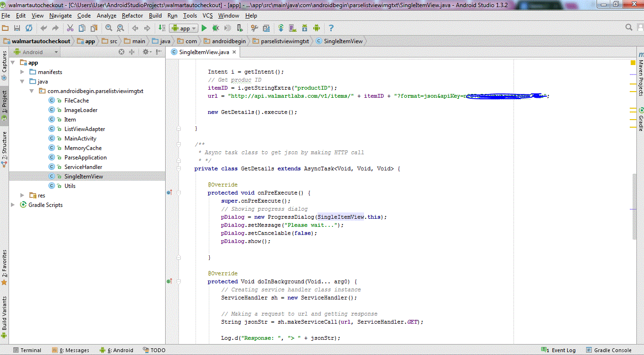Viewport: 644px width, 355px height.
Task: Open the File menu
Action: [x=6, y=16]
